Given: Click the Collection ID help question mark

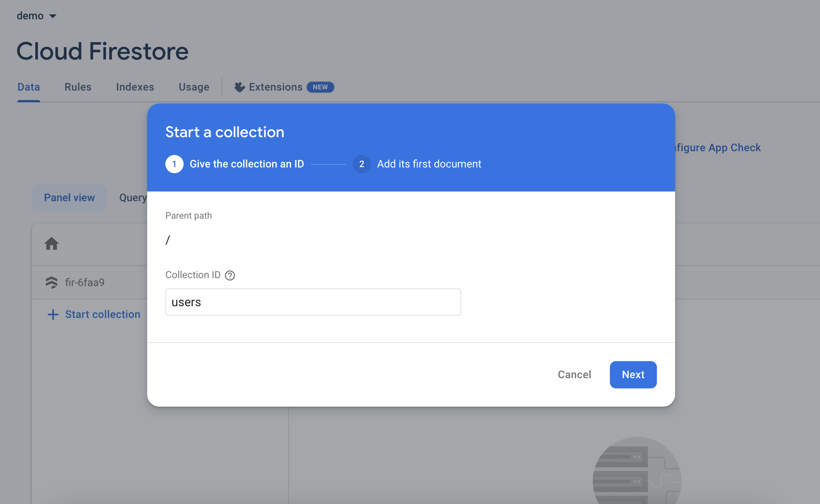Looking at the screenshot, I should pyautogui.click(x=230, y=275).
